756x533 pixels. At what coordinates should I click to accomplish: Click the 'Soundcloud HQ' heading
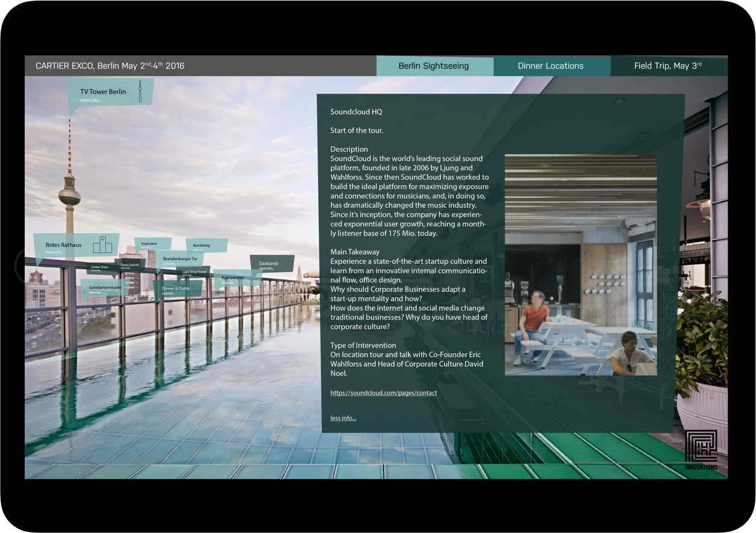click(x=356, y=112)
